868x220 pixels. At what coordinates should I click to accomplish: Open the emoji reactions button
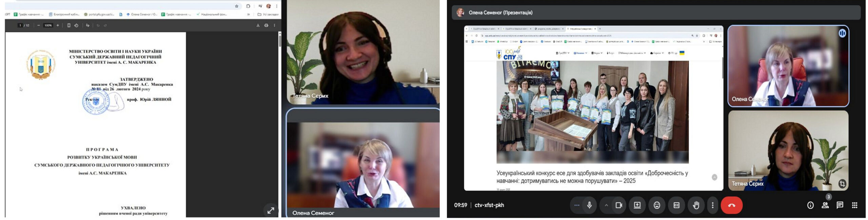pyautogui.click(x=657, y=205)
